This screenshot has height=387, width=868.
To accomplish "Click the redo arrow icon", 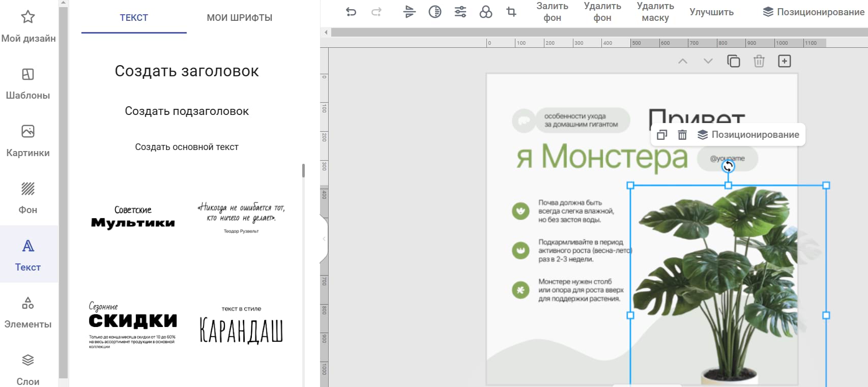I will (x=377, y=12).
